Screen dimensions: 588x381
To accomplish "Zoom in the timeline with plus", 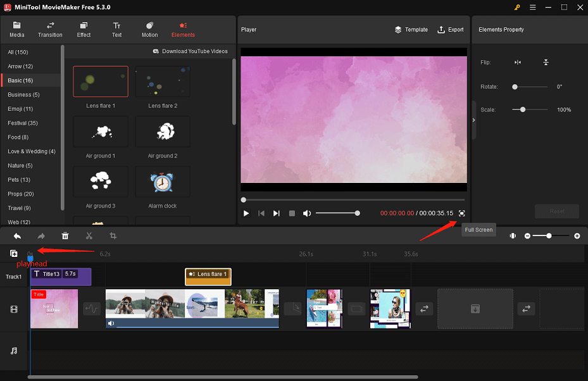I will [x=577, y=236].
